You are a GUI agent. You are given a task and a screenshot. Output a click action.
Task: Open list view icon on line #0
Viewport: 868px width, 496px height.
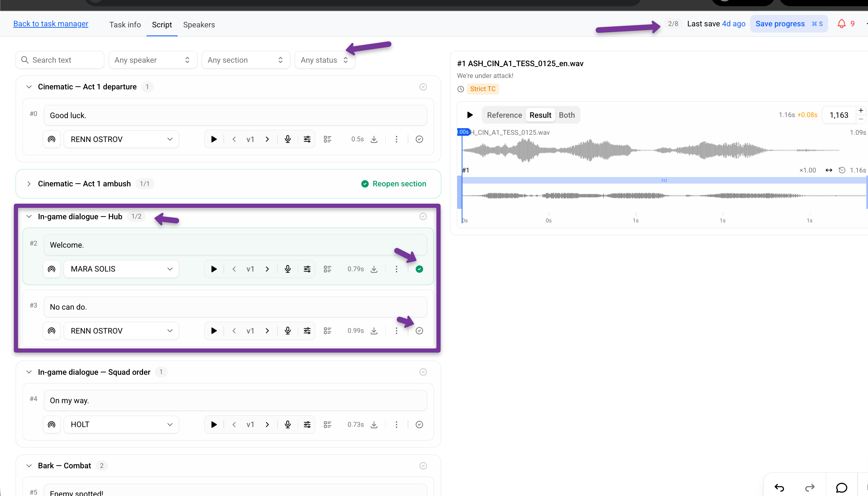coord(327,139)
